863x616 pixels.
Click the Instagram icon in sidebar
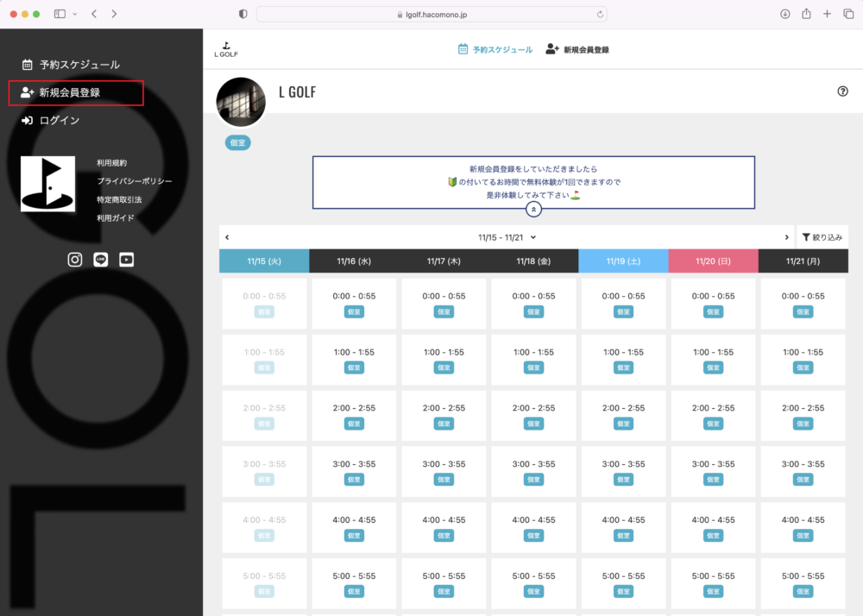point(75,260)
